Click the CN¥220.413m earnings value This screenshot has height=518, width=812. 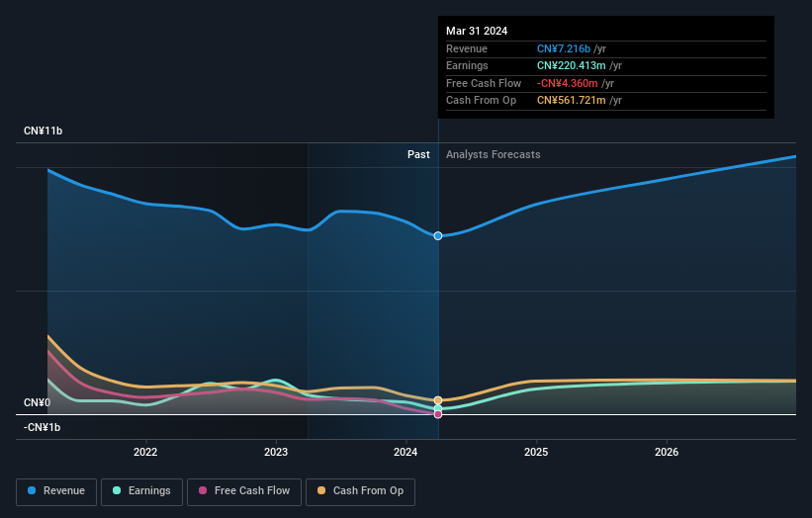coord(572,65)
